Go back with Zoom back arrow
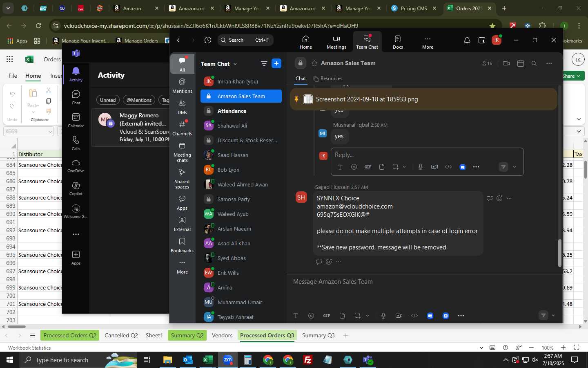This screenshot has width=588, height=368. [178, 40]
